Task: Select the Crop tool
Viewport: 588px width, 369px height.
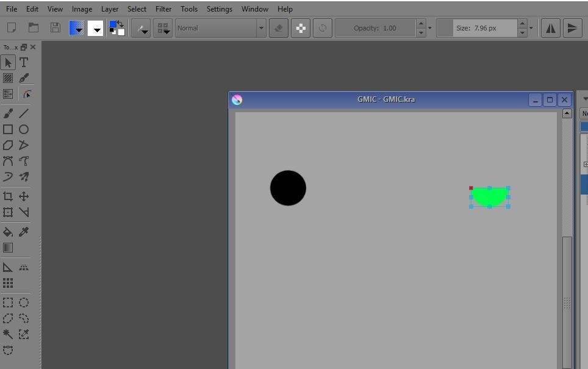Action: [x=8, y=196]
